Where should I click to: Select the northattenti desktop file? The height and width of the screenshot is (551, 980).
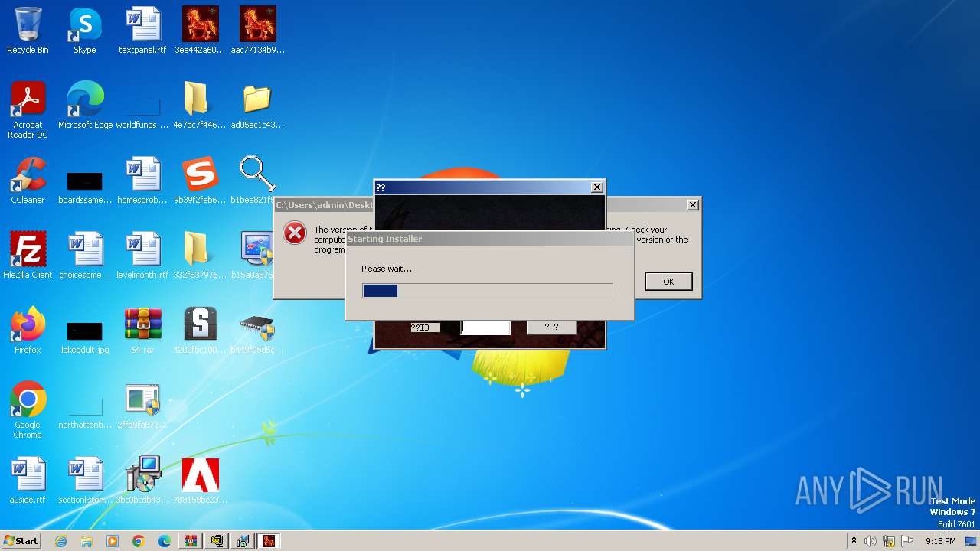click(85, 412)
